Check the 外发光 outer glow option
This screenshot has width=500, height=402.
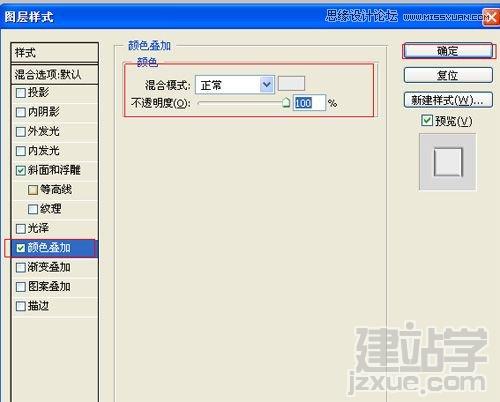pyautogui.click(x=21, y=131)
